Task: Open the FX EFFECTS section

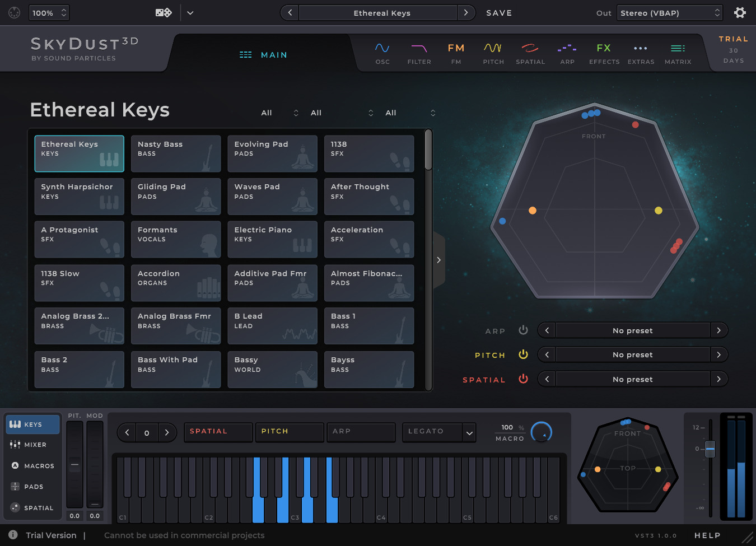Action: [604, 54]
